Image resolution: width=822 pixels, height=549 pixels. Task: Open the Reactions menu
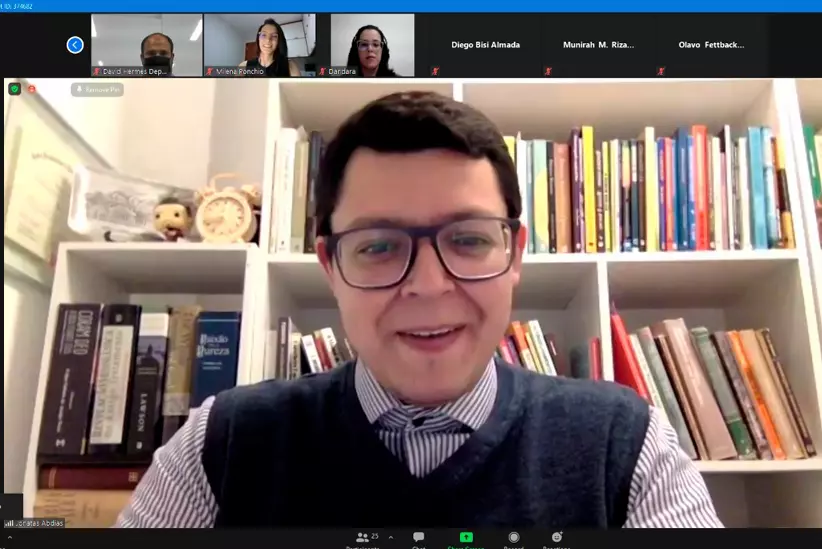557,538
